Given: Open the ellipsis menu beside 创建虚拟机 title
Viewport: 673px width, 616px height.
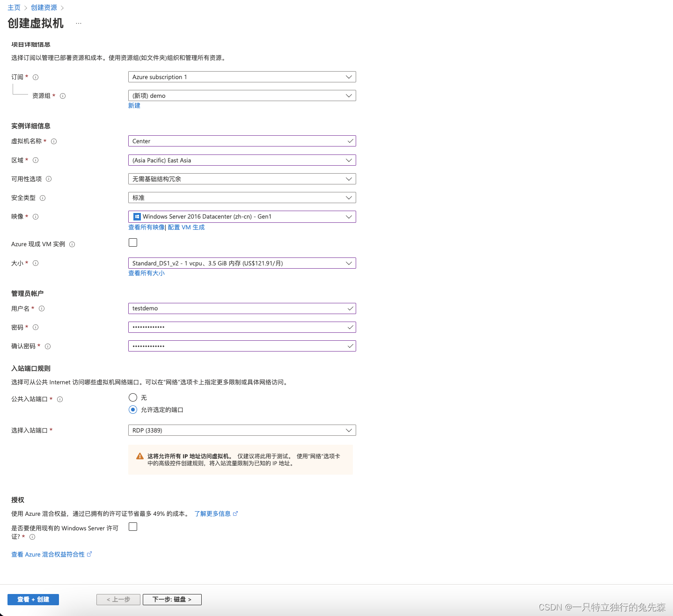Looking at the screenshot, I should 79,23.
